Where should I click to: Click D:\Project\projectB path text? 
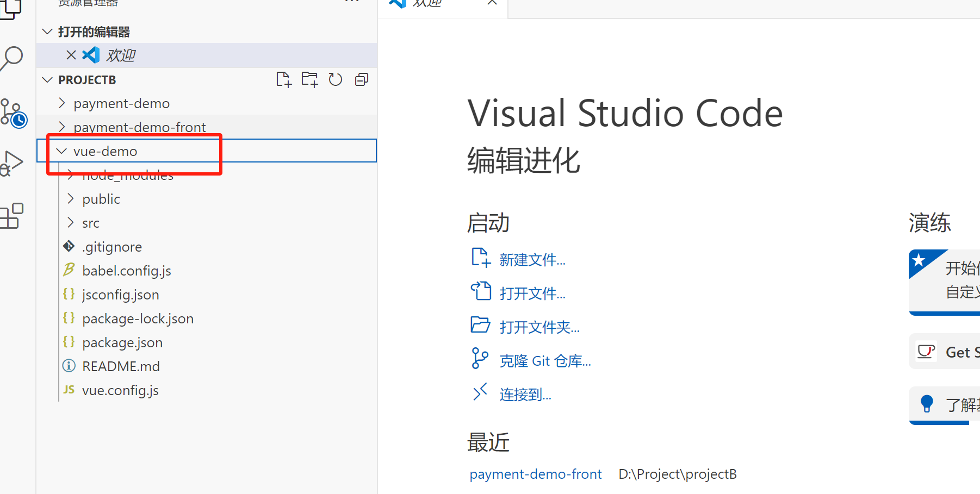[x=678, y=474]
